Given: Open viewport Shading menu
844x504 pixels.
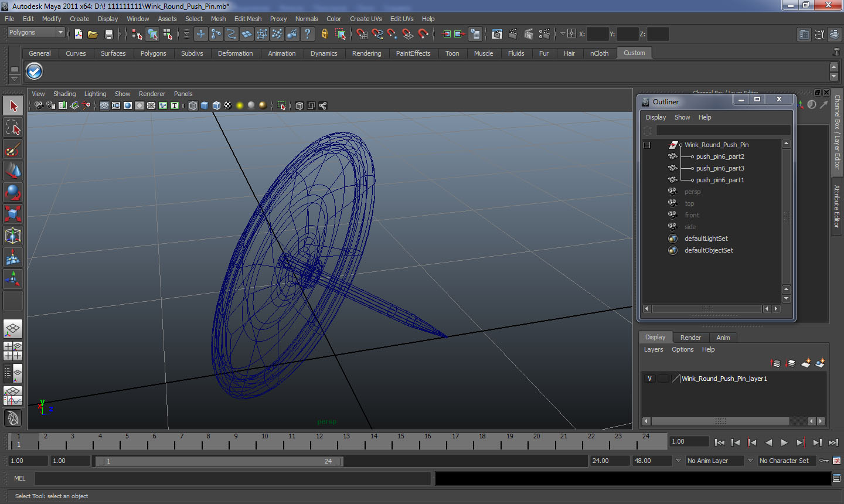Looking at the screenshot, I should coord(64,94).
